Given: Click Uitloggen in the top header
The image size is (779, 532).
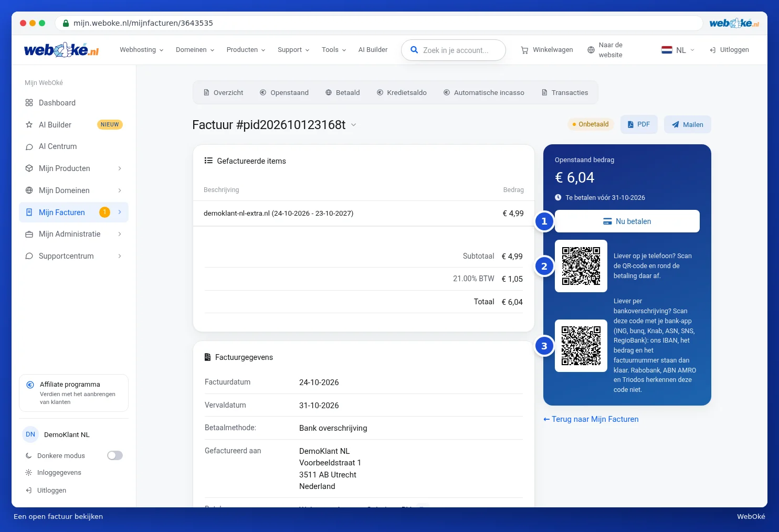Looking at the screenshot, I should [729, 50].
